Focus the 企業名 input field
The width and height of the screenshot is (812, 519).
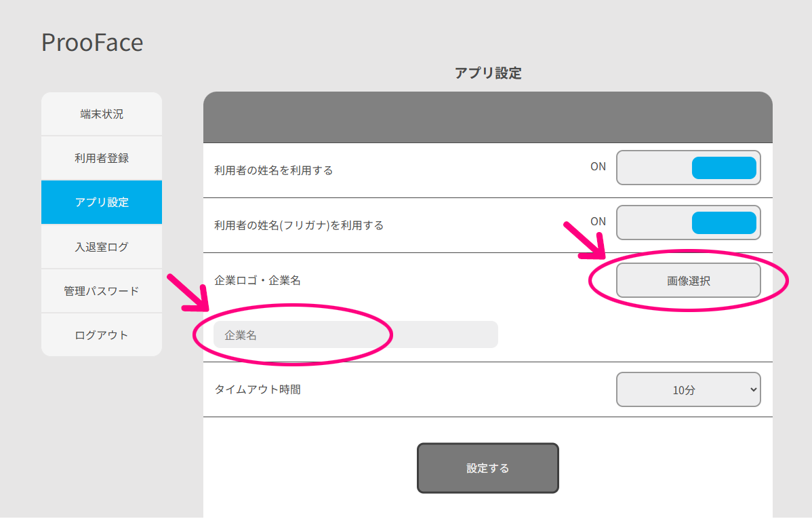(356, 335)
